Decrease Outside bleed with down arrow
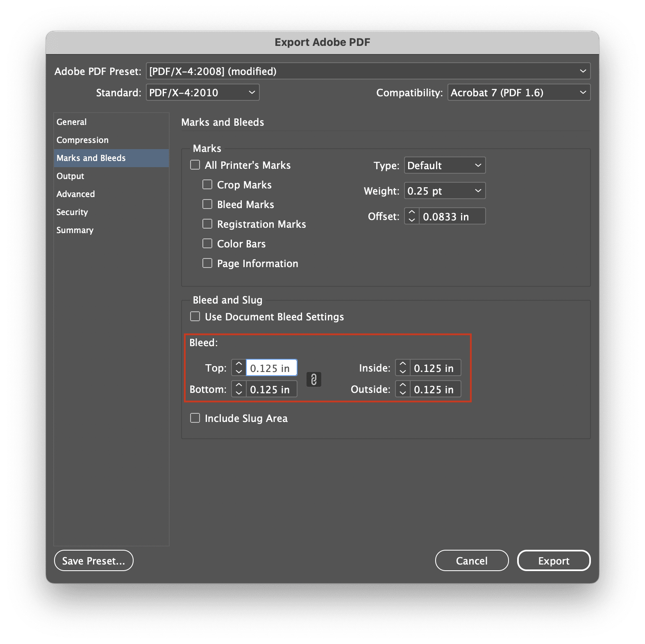This screenshot has height=644, width=645. tap(403, 393)
